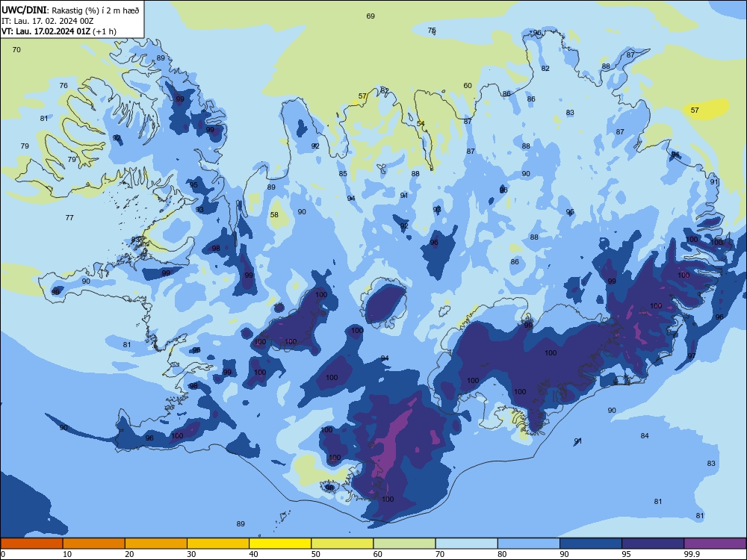
Task: Click the '97' humidity value on the map
Action: 692,355
